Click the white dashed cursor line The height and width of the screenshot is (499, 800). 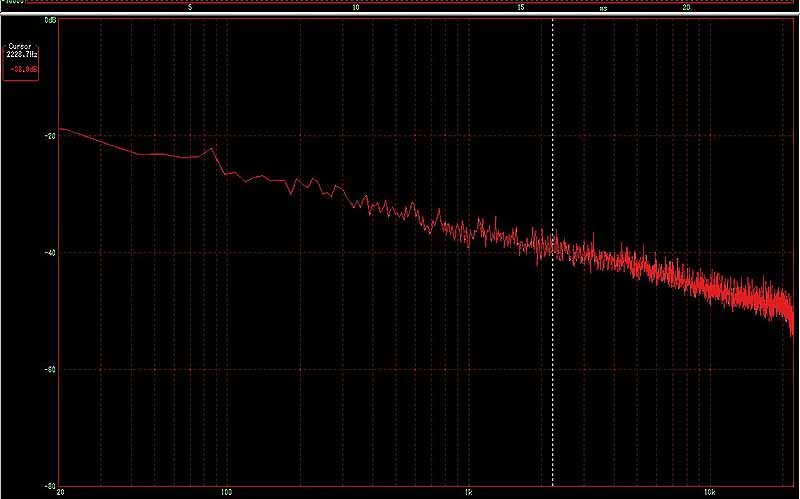tap(553, 300)
